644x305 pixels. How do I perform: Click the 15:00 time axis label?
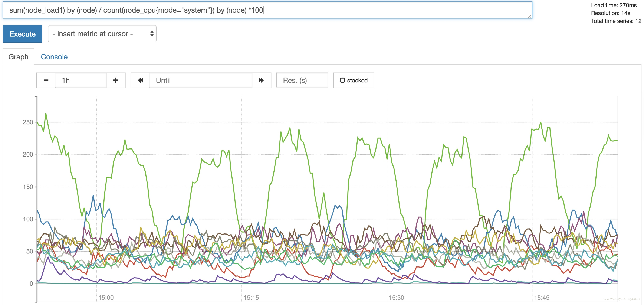point(106,298)
